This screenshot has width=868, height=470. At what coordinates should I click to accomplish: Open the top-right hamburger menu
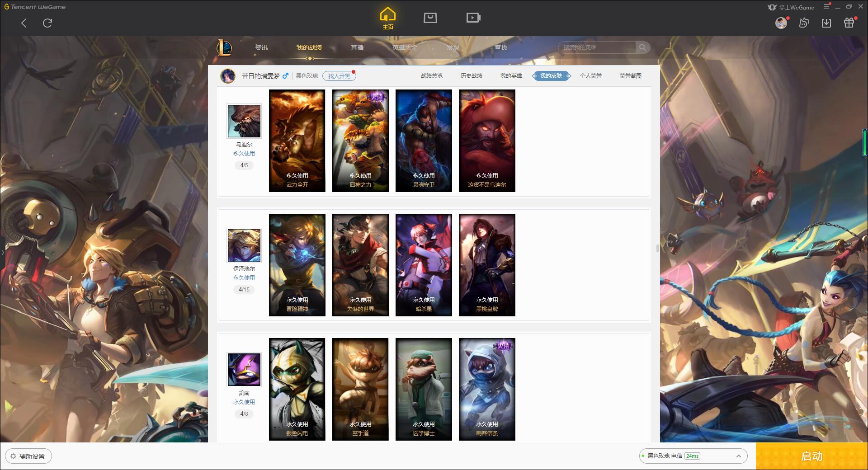826,6
